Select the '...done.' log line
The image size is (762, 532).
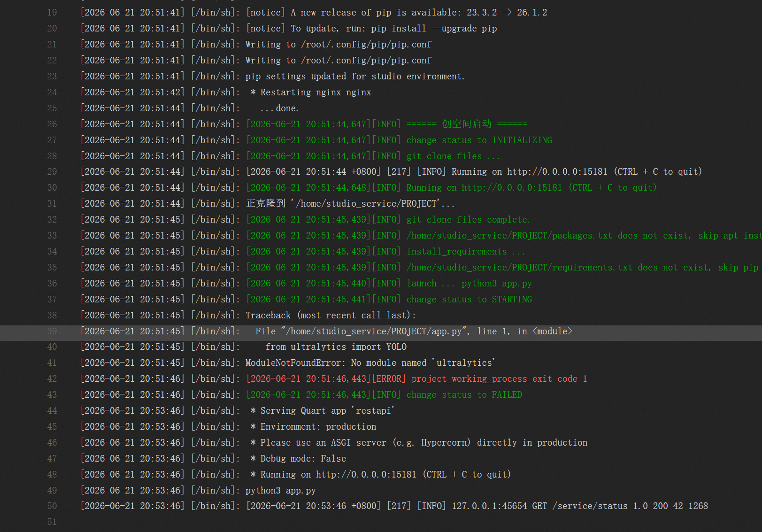(x=190, y=108)
